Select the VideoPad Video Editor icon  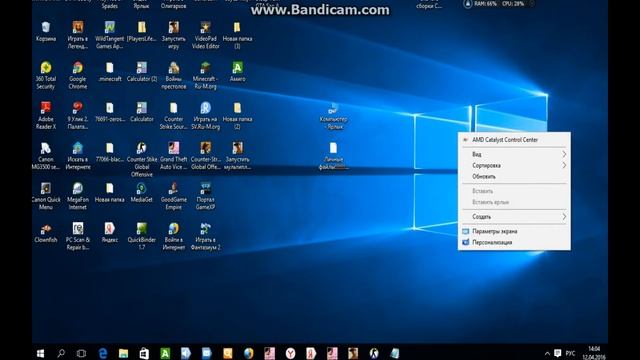(x=205, y=35)
